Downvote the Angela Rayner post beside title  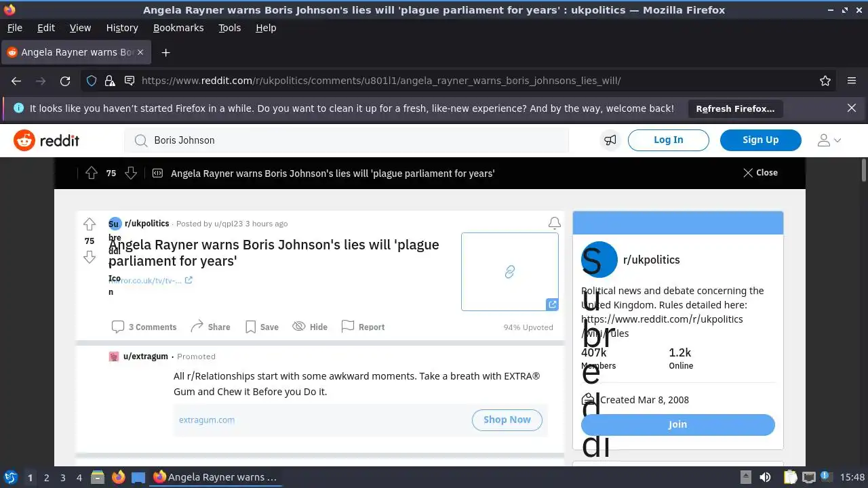tap(90, 257)
